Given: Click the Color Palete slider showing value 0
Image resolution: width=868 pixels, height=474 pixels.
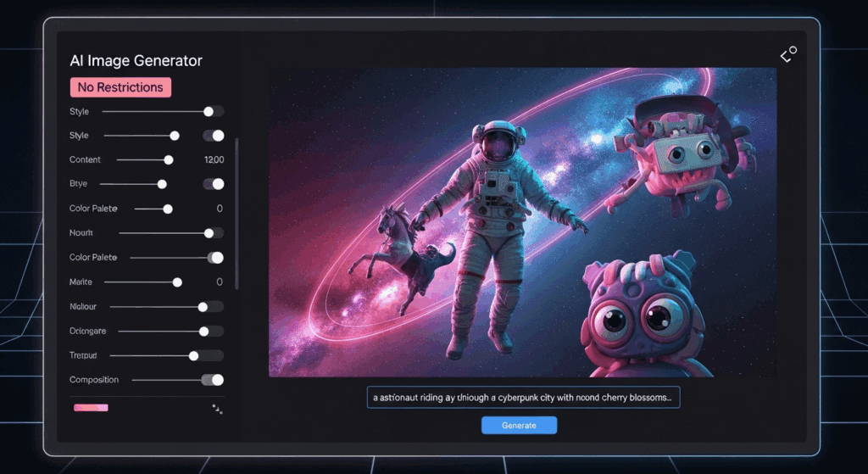Looking at the screenshot, I should 153,209.
